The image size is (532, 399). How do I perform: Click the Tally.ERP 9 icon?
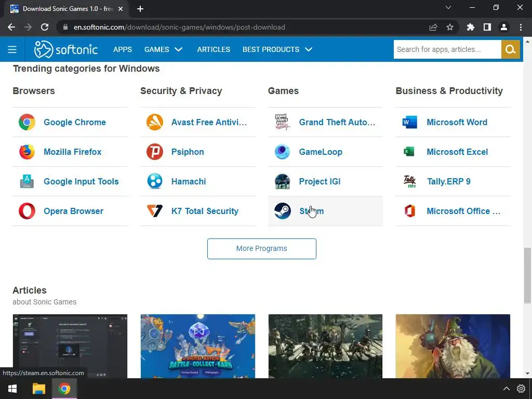coord(410,181)
